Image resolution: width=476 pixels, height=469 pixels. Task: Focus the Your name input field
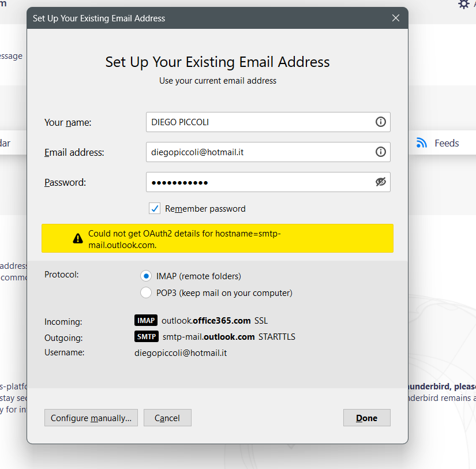pos(268,122)
